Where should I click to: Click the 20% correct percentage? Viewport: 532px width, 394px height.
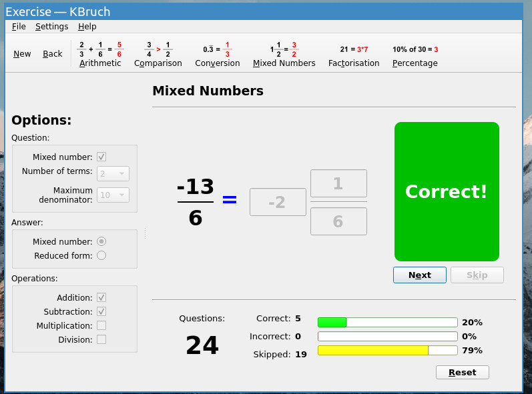[x=472, y=322]
